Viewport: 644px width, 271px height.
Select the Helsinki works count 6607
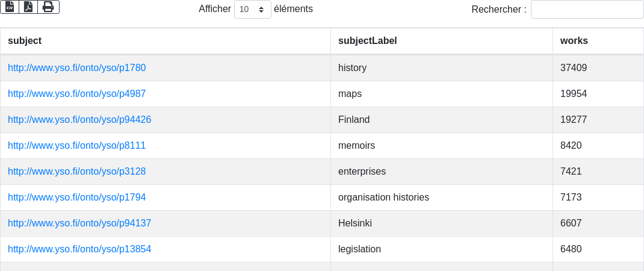pyautogui.click(x=598, y=223)
